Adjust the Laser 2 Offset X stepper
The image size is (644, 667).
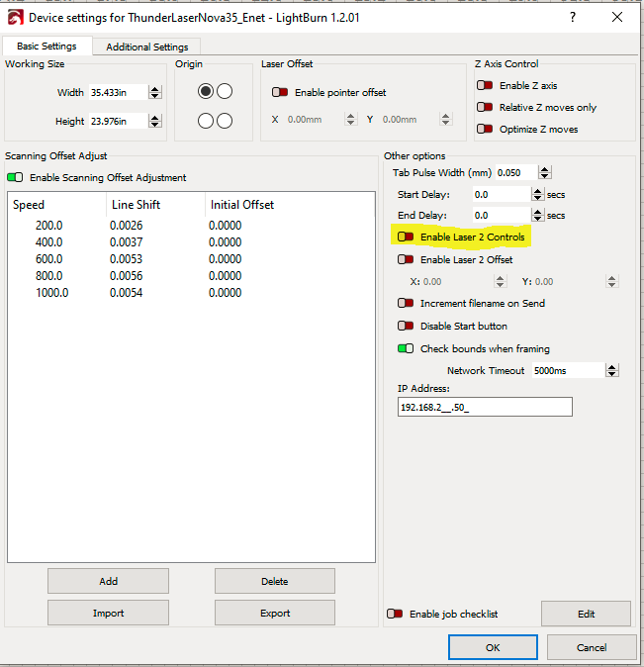click(x=500, y=282)
